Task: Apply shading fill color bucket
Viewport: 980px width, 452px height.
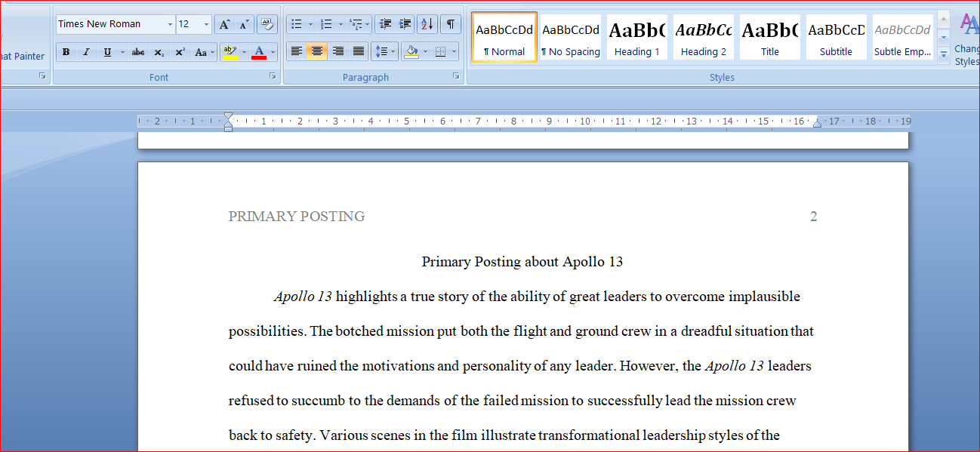Action: pyautogui.click(x=411, y=52)
